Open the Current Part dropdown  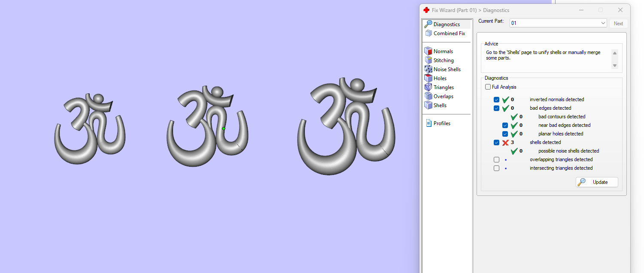pos(558,23)
